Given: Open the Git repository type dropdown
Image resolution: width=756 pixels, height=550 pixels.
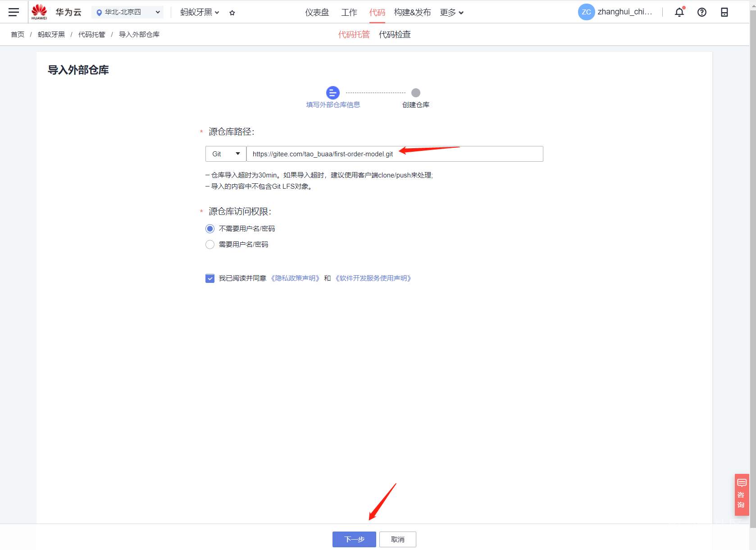Looking at the screenshot, I should click(226, 154).
